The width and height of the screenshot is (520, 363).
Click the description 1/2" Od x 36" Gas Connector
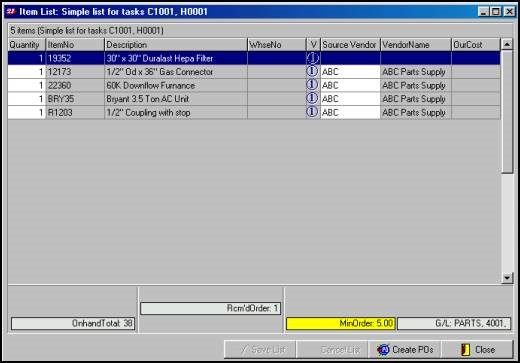160,72
